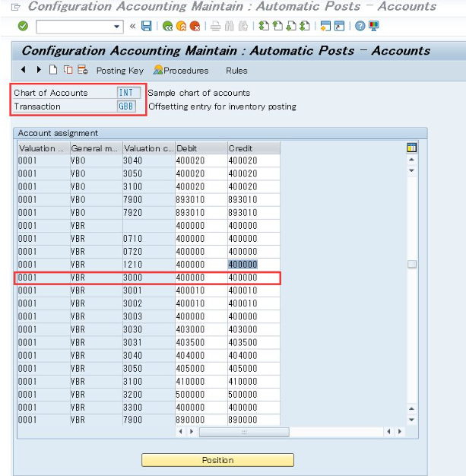Click the bottom scroll down arrow
This screenshot has height=476, width=466.
coord(412,420)
